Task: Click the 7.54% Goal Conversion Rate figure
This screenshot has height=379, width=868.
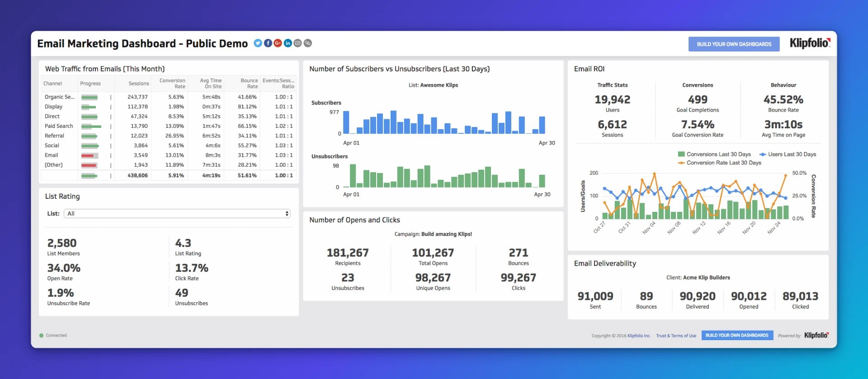Action: tap(698, 124)
